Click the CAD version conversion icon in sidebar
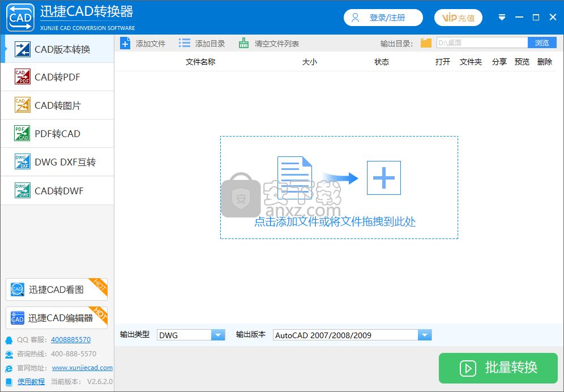Image resolution: width=564 pixels, height=392 pixels. pyautogui.click(x=22, y=49)
